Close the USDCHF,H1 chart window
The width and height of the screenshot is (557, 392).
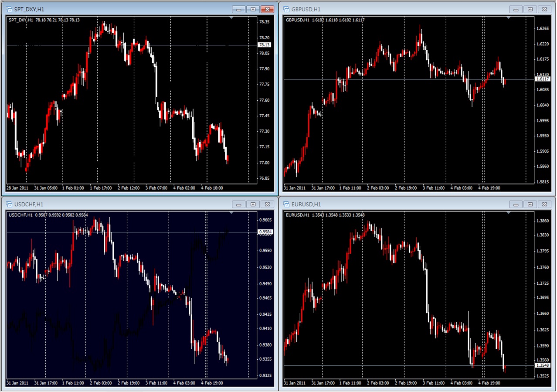pyautogui.click(x=267, y=204)
